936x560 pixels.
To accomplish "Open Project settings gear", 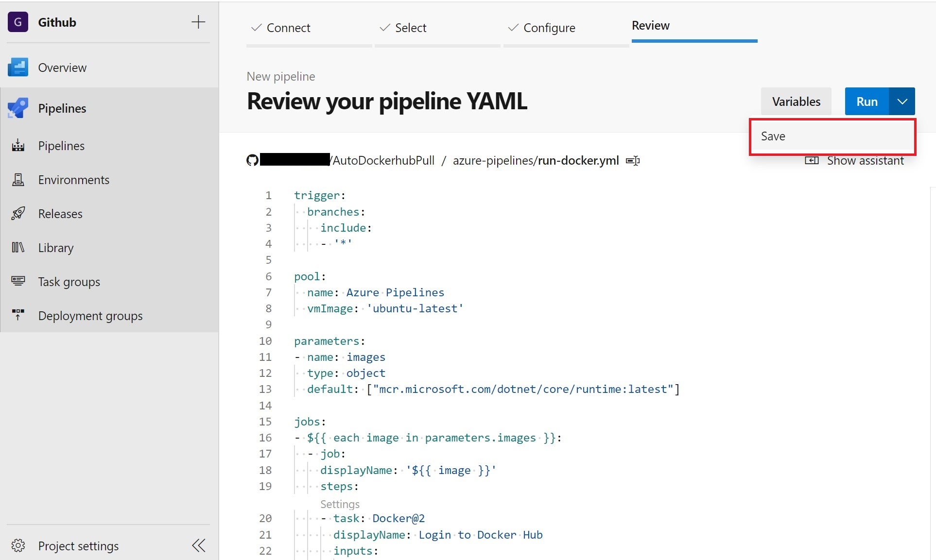I will tap(18, 545).
